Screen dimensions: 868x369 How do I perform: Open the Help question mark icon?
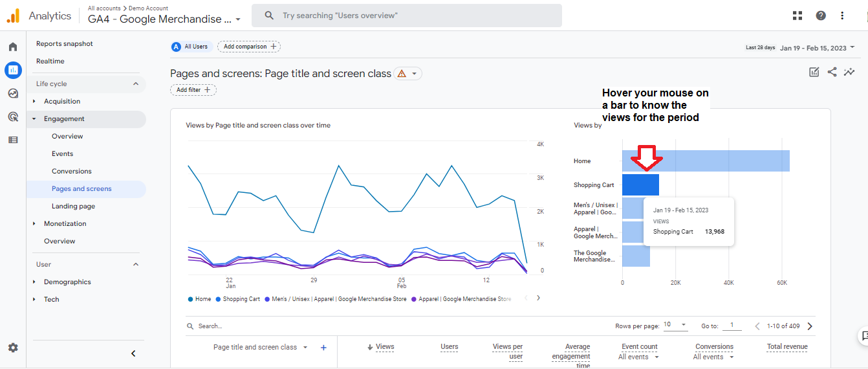pos(821,16)
